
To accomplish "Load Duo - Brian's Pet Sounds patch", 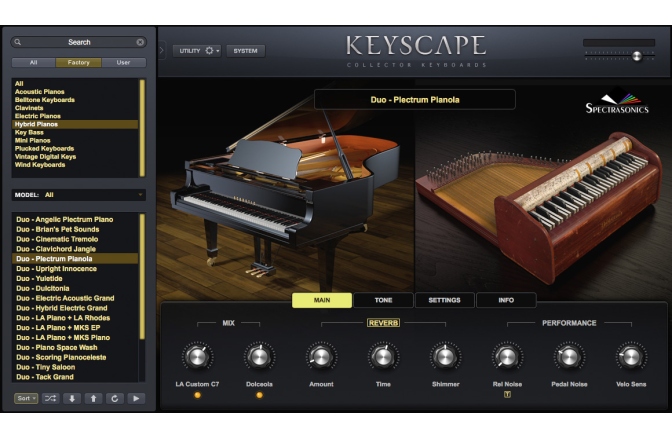I will coord(75,229).
